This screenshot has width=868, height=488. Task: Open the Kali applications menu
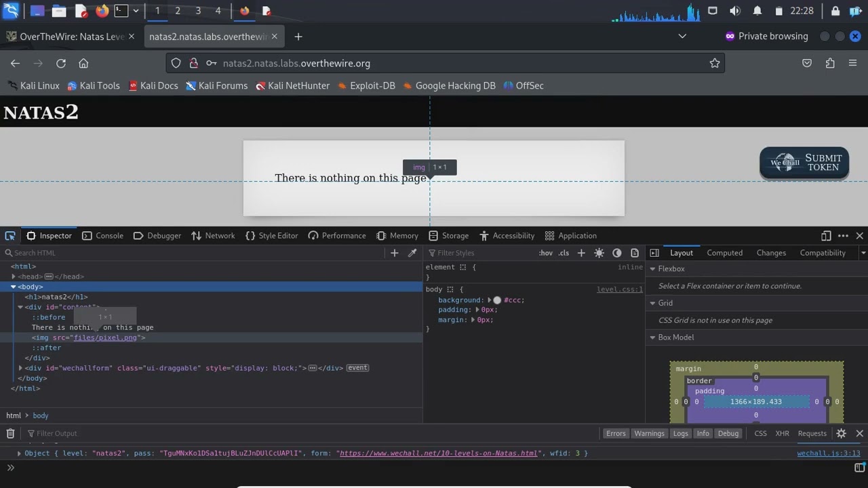(x=11, y=11)
